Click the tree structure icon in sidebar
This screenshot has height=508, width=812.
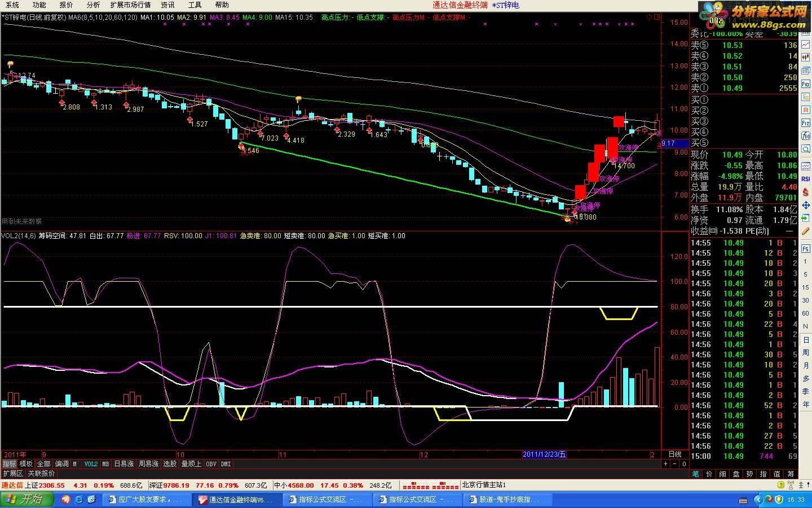[806, 97]
